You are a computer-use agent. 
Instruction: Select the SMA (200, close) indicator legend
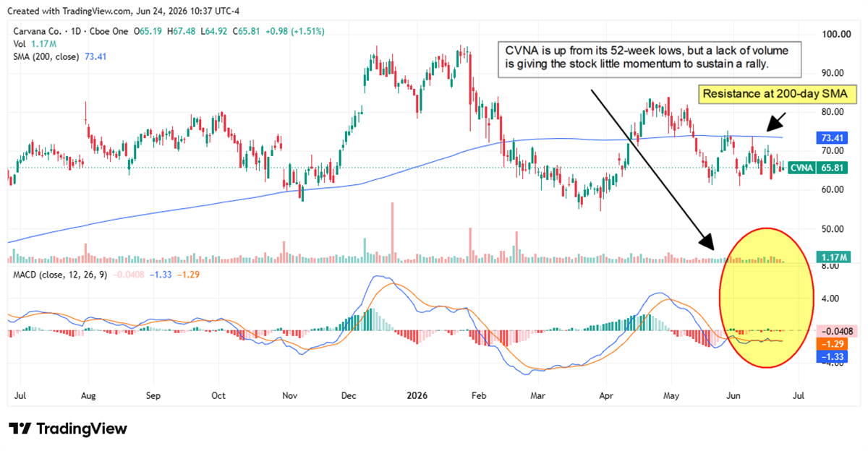46,56
